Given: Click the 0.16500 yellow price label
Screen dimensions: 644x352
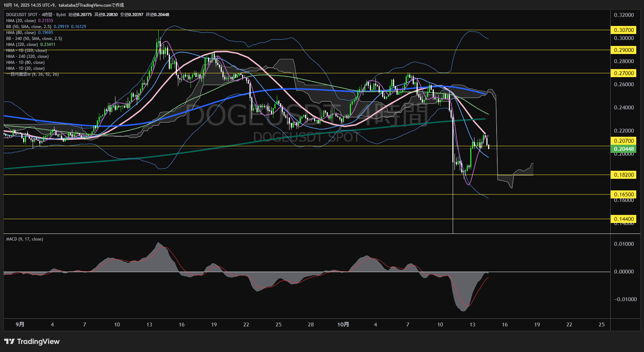Looking at the screenshot, I should (624, 195).
